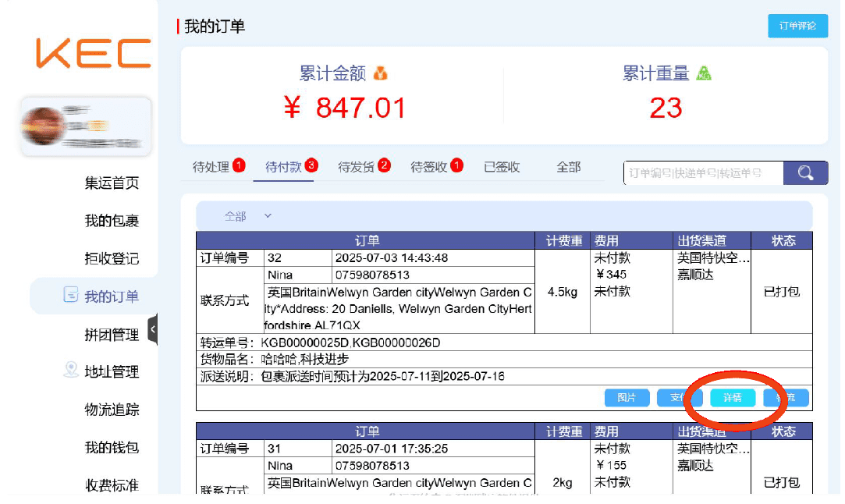Click the 累计重量 green weight icon
This screenshot has height=504, width=845.
pyautogui.click(x=704, y=73)
